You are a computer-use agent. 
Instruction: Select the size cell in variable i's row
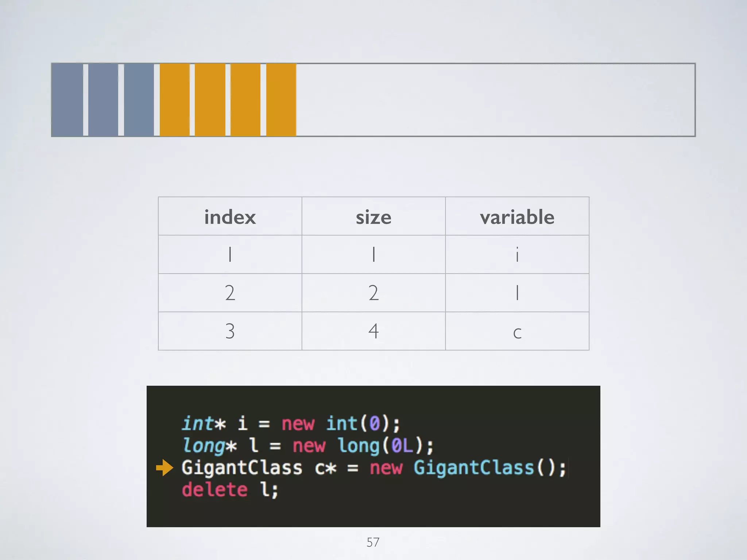coord(373,254)
